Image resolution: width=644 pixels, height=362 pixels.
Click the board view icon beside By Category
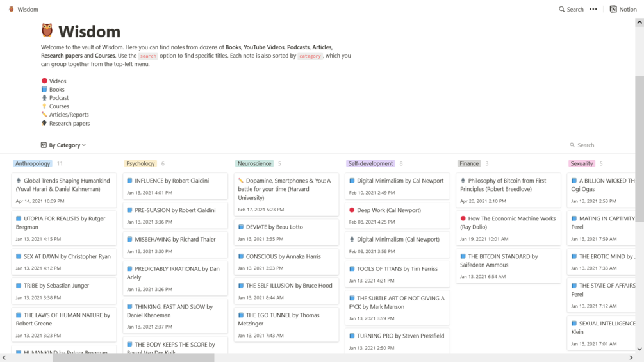coord(44,145)
